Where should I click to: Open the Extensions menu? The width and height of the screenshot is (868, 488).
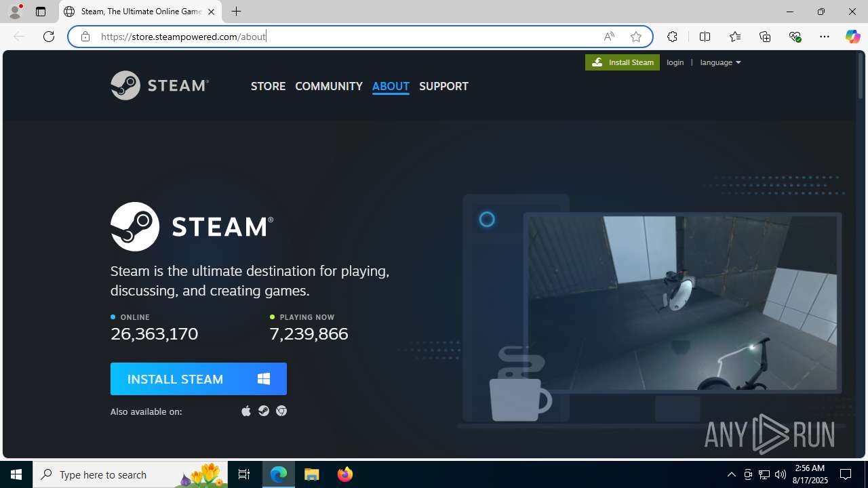[672, 37]
